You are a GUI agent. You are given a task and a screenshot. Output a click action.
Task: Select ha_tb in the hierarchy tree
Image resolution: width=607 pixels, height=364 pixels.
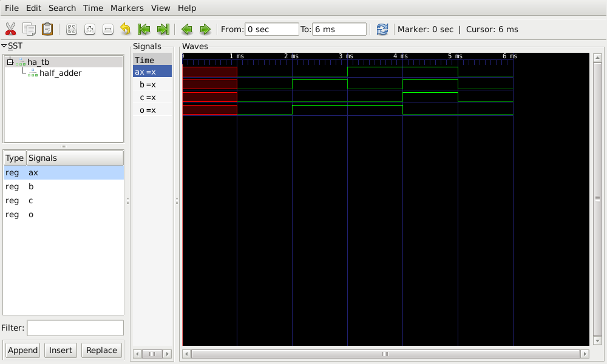(x=38, y=62)
